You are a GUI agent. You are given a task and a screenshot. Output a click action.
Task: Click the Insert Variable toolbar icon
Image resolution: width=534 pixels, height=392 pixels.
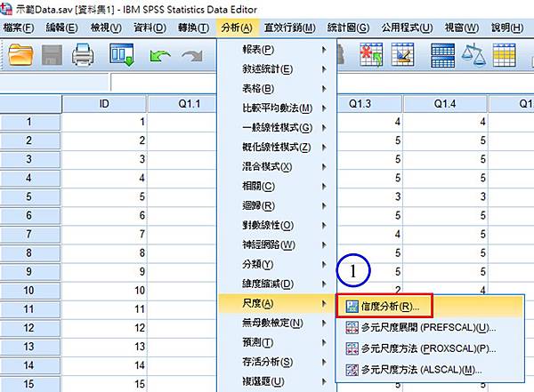402,54
